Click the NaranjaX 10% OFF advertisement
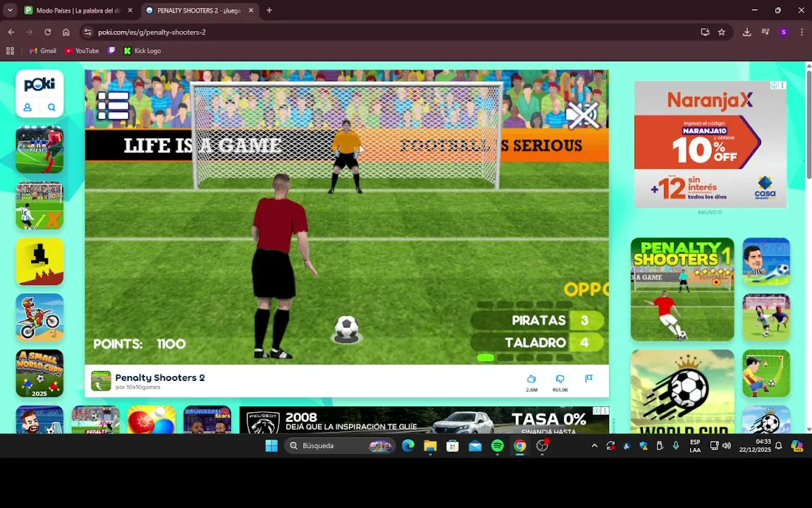Viewport: 812px width, 508px height. pos(710,144)
